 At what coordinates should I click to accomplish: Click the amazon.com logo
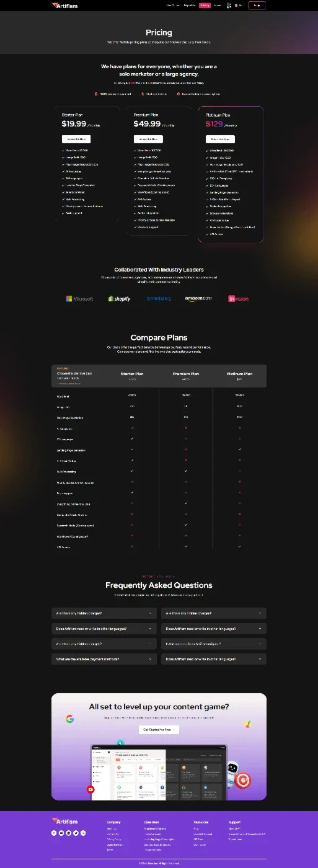pyautogui.click(x=198, y=299)
